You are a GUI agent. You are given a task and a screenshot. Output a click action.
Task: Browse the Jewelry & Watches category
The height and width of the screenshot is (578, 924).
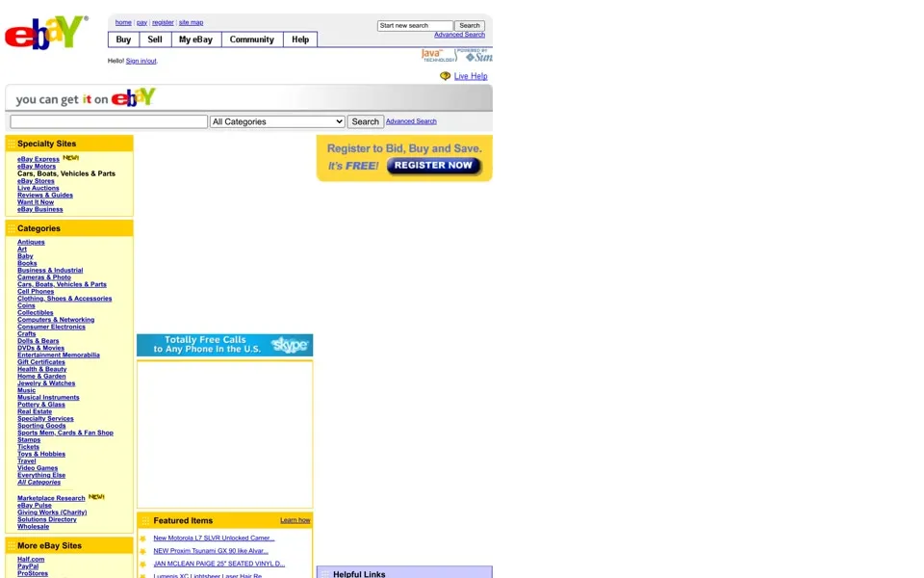click(46, 383)
